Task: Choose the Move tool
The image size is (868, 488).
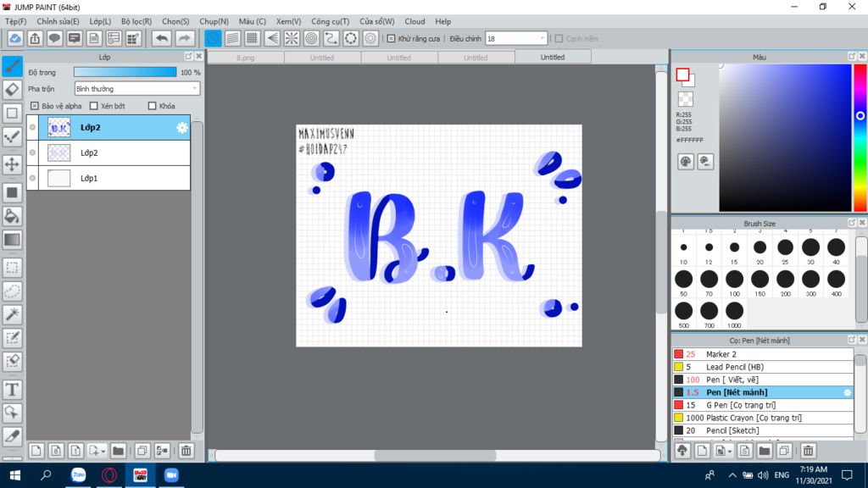Action: pos(12,164)
